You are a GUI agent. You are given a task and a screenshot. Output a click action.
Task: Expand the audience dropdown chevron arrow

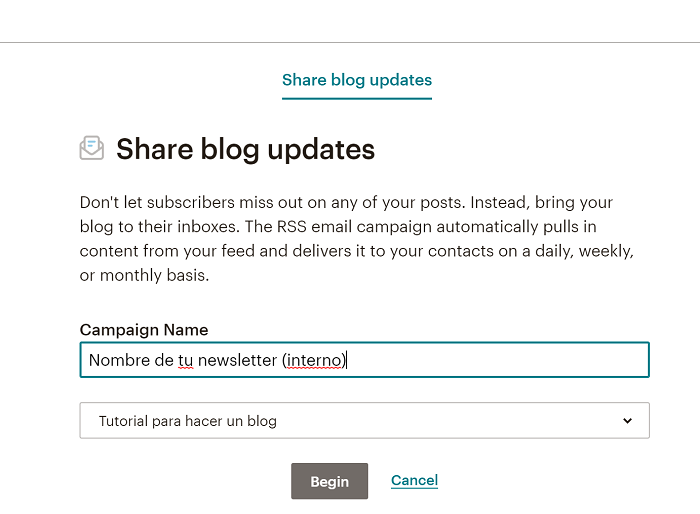pos(627,421)
